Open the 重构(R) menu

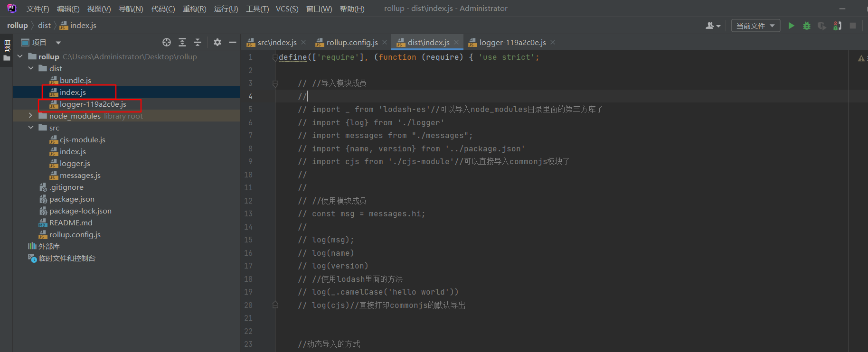(x=194, y=9)
